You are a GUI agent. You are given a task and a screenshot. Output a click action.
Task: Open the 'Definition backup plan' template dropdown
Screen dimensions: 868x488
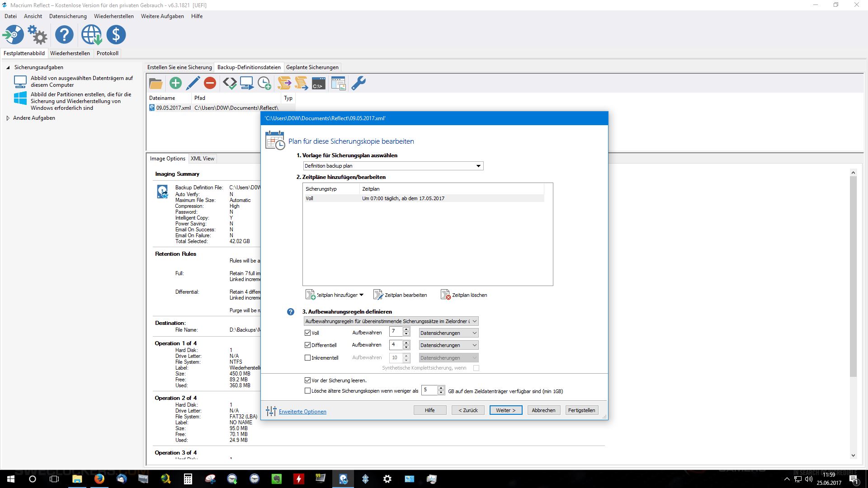tap(478, 166)
